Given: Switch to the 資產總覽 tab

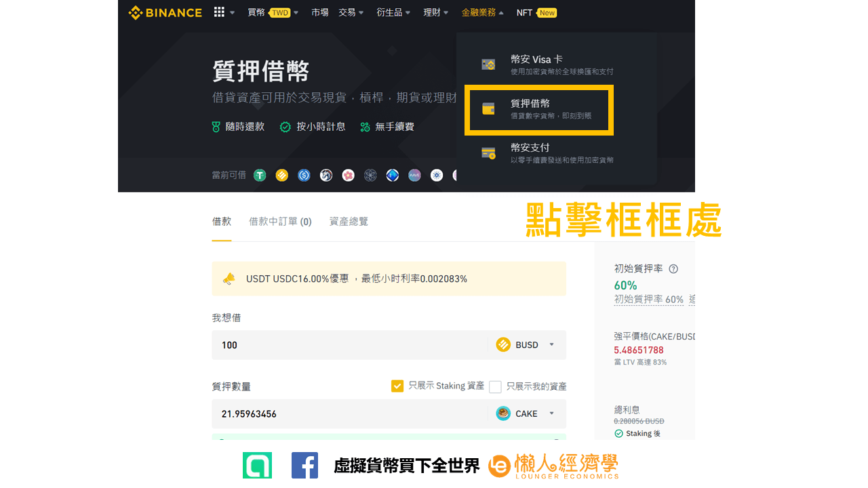Looking at the screenshot, I should click(x=349, y=222).
